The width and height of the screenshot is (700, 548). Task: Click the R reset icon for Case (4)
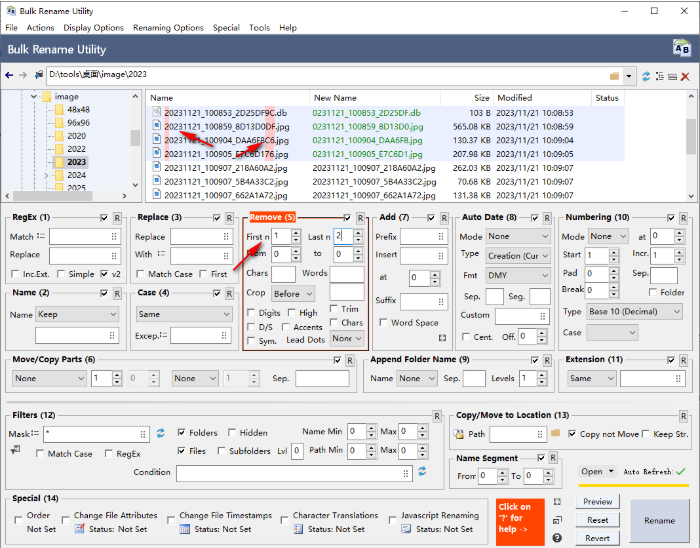point(229,294)
